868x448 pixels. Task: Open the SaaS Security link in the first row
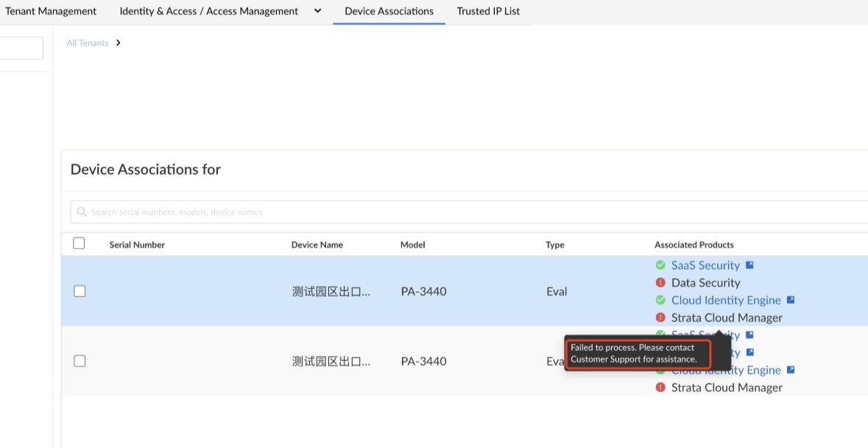705,265
